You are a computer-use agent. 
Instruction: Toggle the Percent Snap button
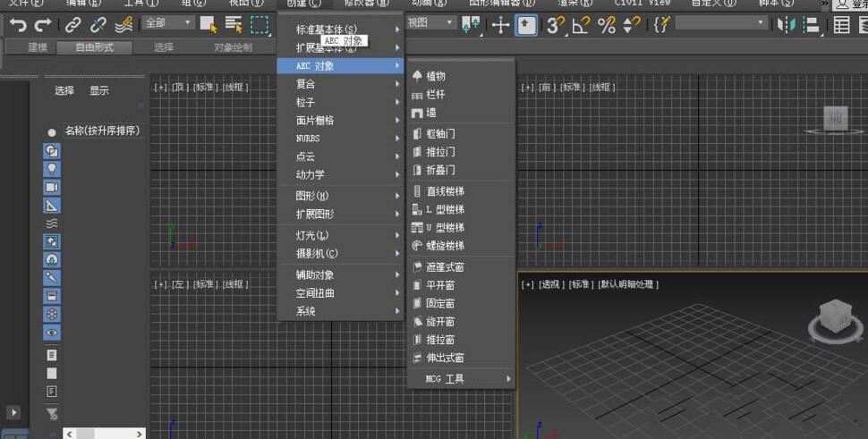(607, 25)
